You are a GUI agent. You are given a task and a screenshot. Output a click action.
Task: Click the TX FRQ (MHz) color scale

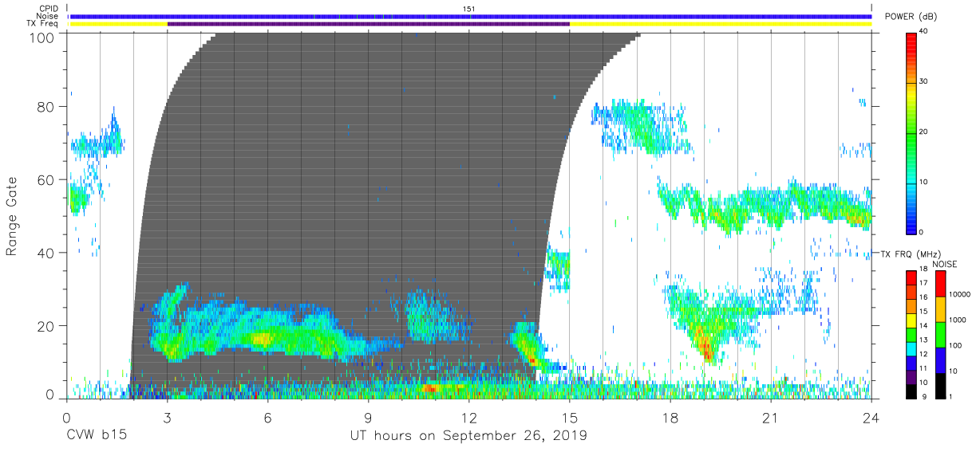[x=912, y=333]
